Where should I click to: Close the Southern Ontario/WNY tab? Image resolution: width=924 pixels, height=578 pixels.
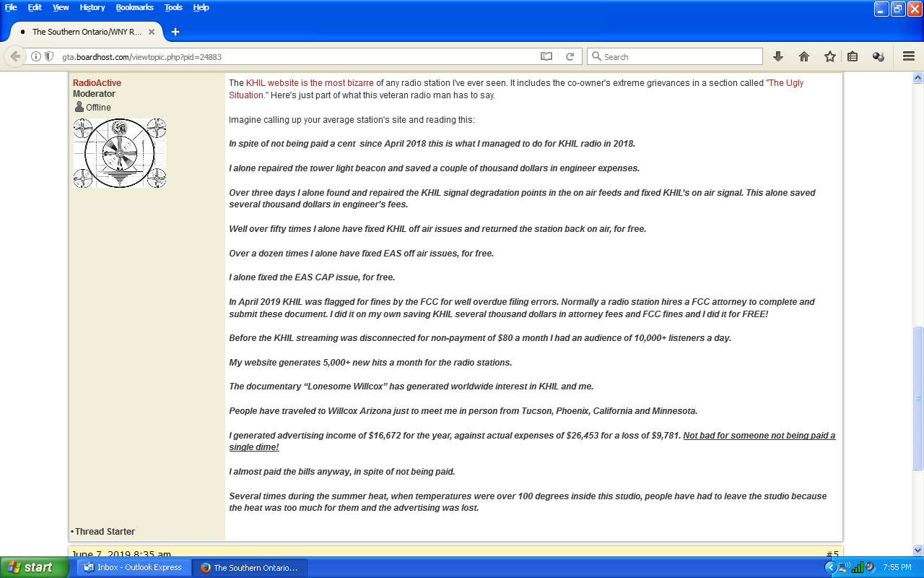click(x=152, y=32)
